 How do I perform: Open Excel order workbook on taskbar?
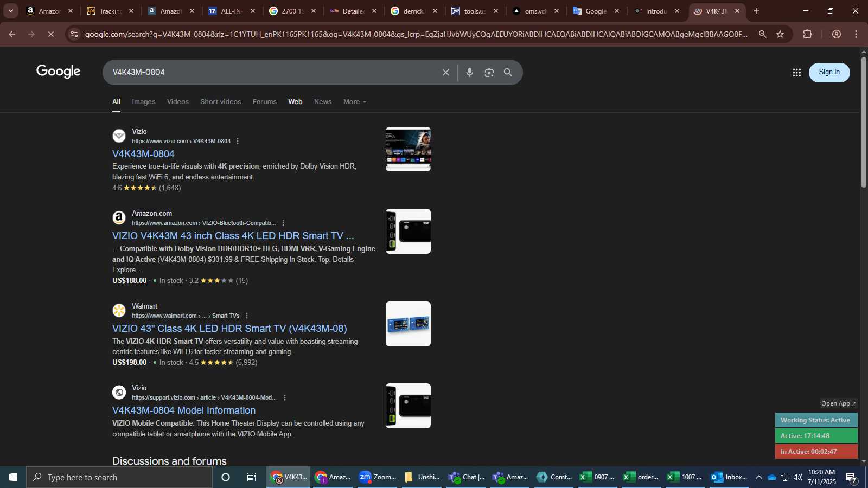(x=641, y=477)
